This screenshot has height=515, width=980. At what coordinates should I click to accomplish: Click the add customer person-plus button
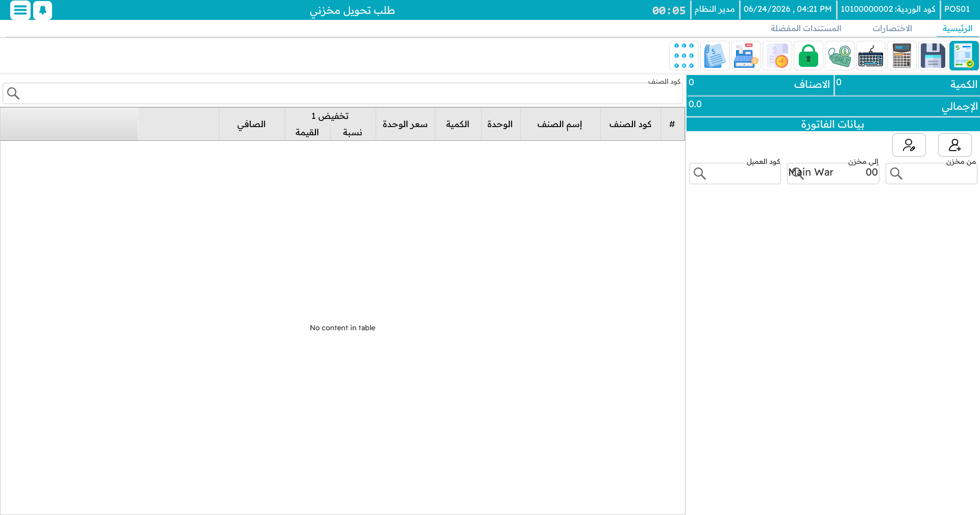pyautogui.click(x=954, y=145)
